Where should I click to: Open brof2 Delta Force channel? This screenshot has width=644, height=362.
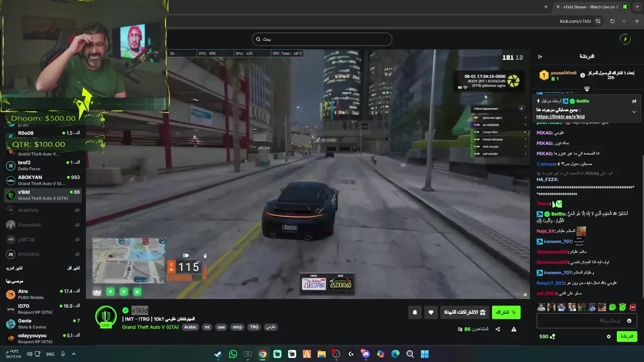(43, 165)
